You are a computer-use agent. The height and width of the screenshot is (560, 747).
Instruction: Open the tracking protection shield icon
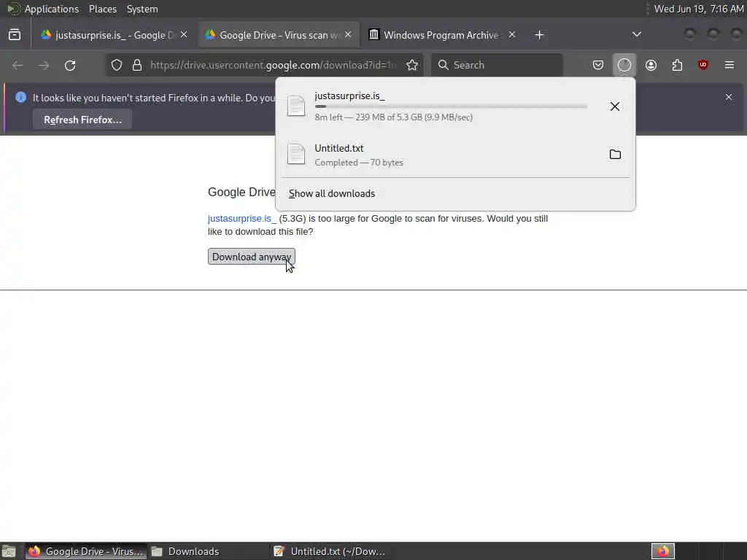(117, 65)
